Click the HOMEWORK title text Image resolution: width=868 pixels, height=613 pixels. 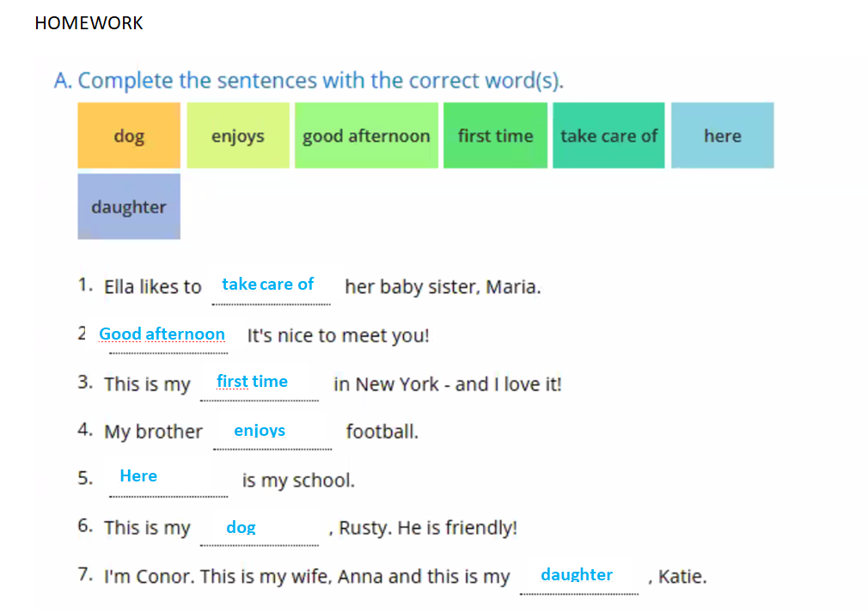point(89,23)
